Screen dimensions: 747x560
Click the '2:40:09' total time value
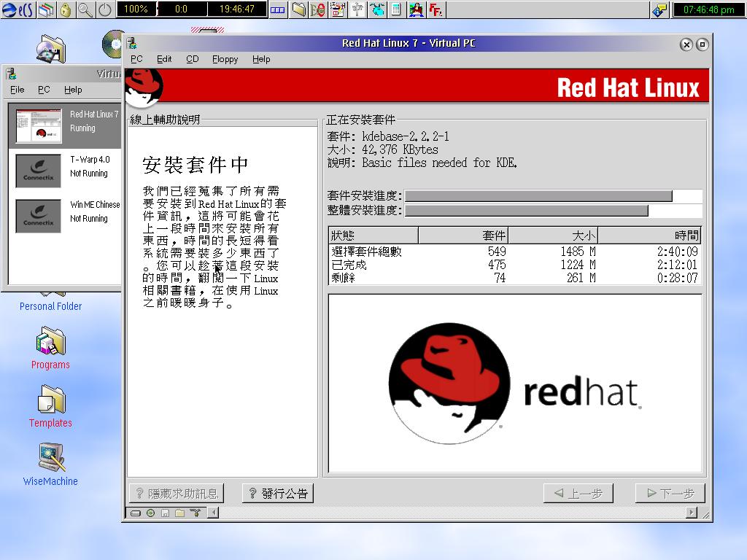(x=678, y=252)
